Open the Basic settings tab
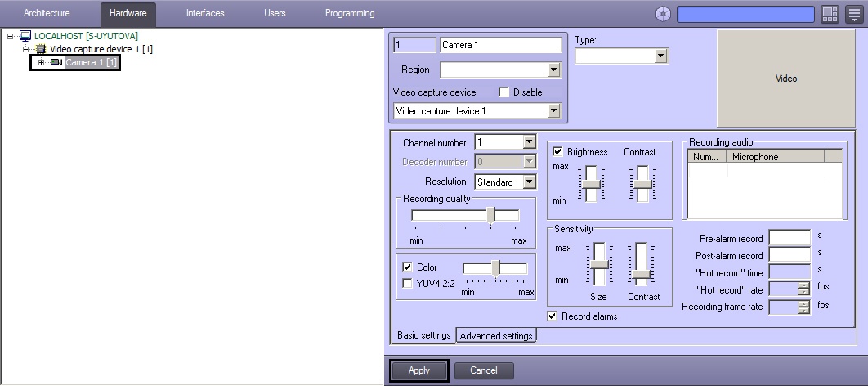Viewport: 868px width, 386px height. 424,335
